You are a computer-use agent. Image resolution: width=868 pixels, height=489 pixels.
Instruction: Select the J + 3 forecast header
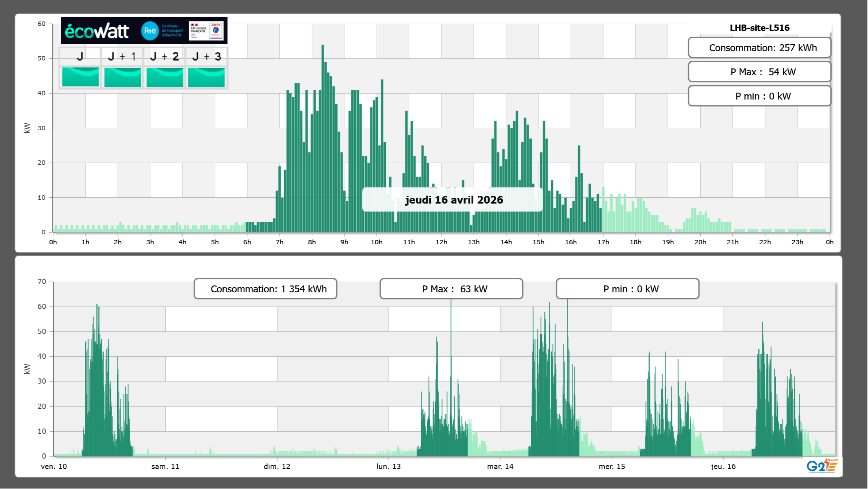tap(206, 56)
